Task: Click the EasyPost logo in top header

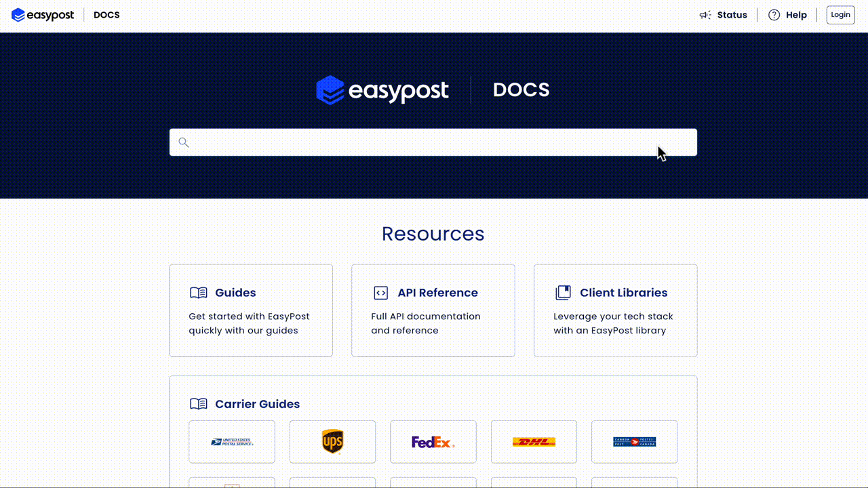Action: click(x=43, y=15)
